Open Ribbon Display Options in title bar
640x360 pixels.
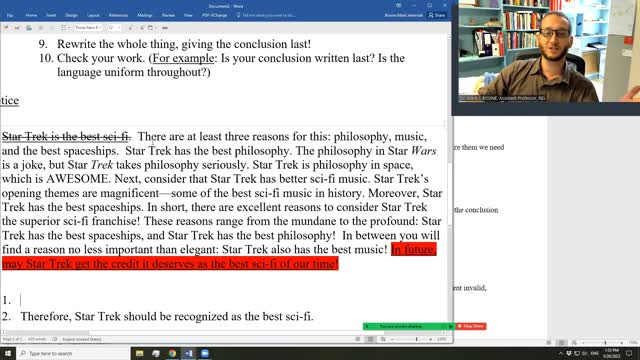[x=399, y=5]
